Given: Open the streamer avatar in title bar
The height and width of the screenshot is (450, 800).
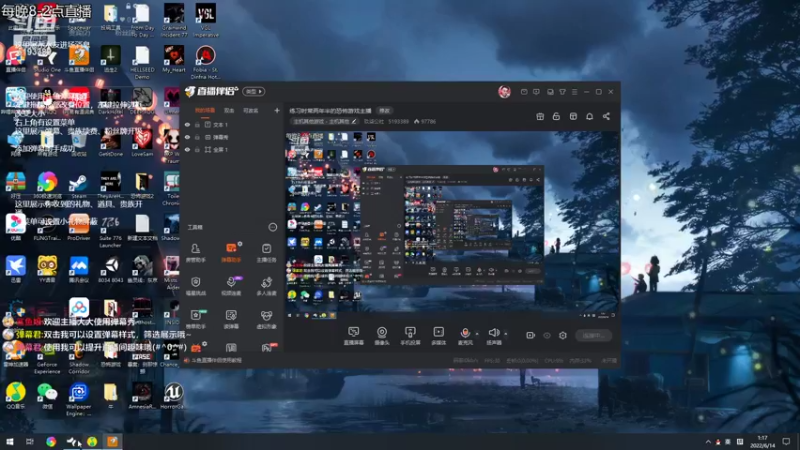Looking at the screenshot, I should (504, 92).
